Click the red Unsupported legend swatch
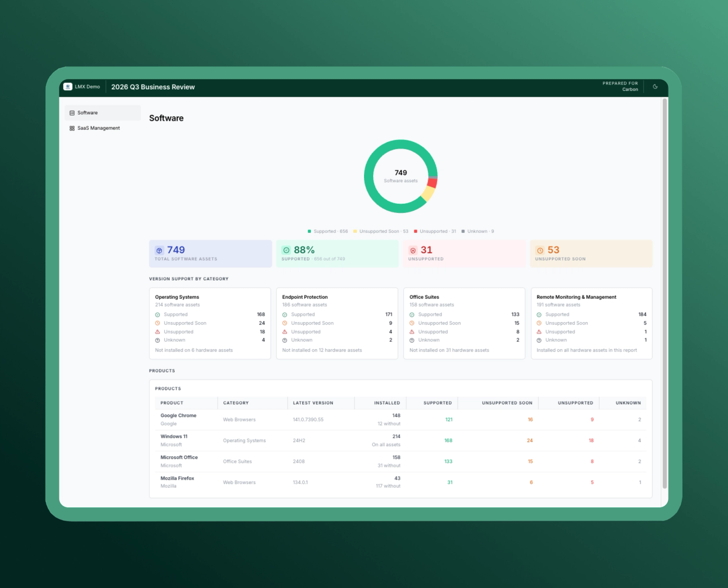728x588 pixels. click(x=415, y=231)
